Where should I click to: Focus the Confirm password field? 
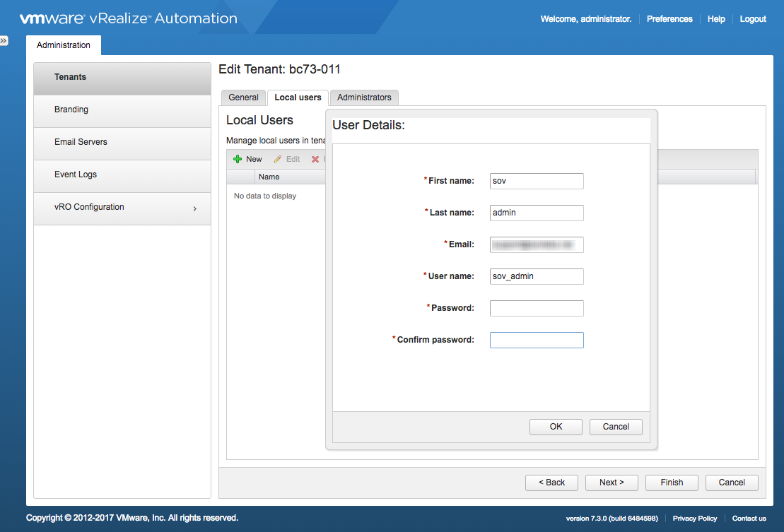(537, 340)
